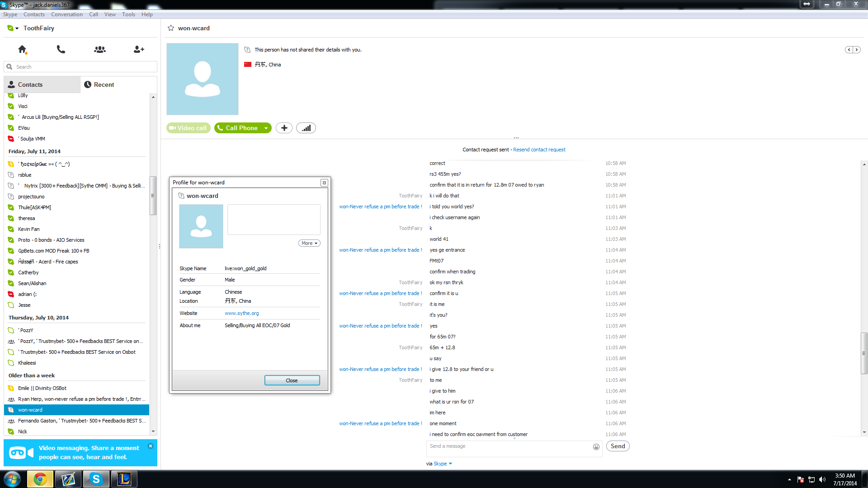Open the emoticon picker in message box
Viewport: 868px width, 488px height.
[596, 447]
